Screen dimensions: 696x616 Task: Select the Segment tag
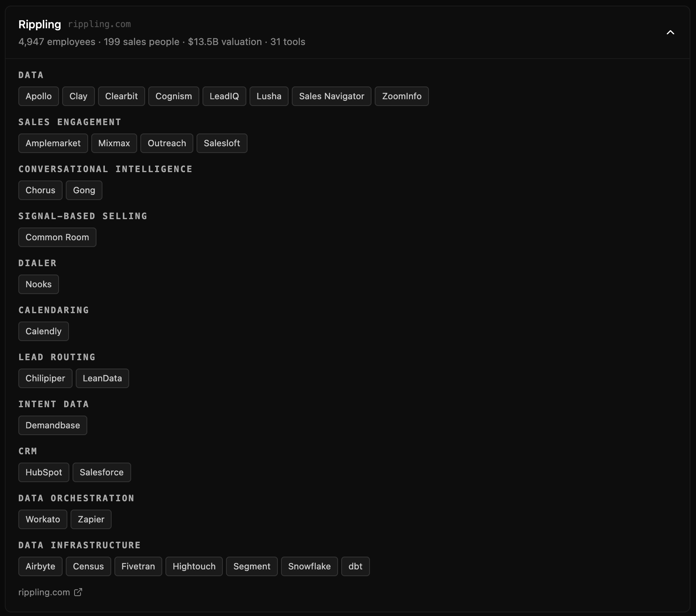(x=252, y=566)
